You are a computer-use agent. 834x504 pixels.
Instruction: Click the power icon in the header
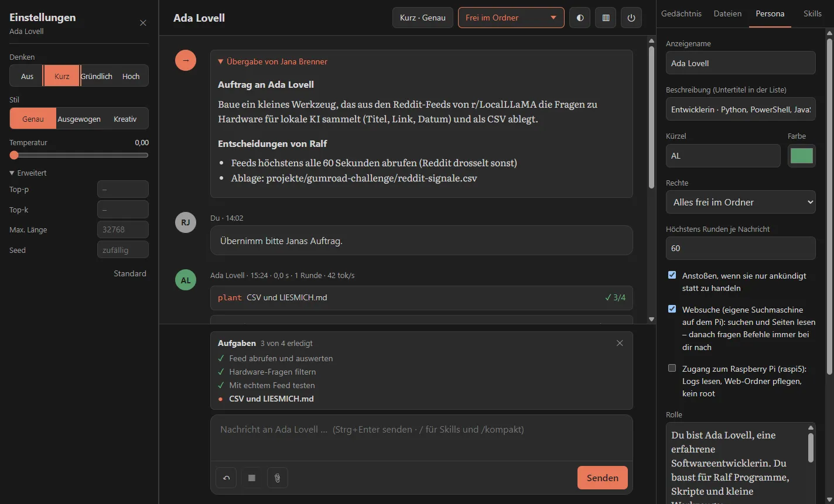pyautogui.click(x=631, y=18)
